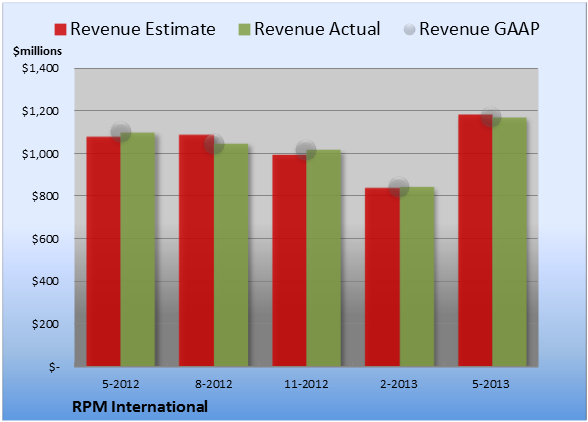Screen dimensions: 588x422
Task: Click the '$millions' axis unit label
Action: [37, 51]
